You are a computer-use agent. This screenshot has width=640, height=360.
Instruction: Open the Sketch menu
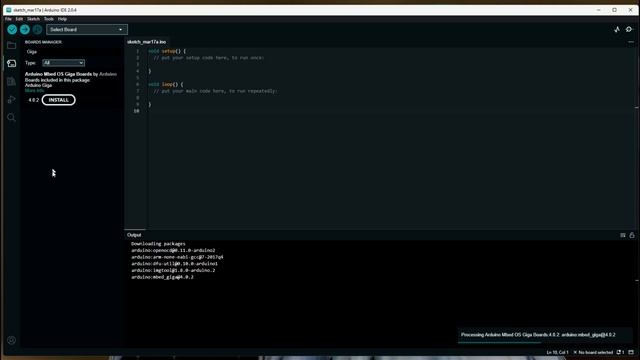tap(33, 19)
